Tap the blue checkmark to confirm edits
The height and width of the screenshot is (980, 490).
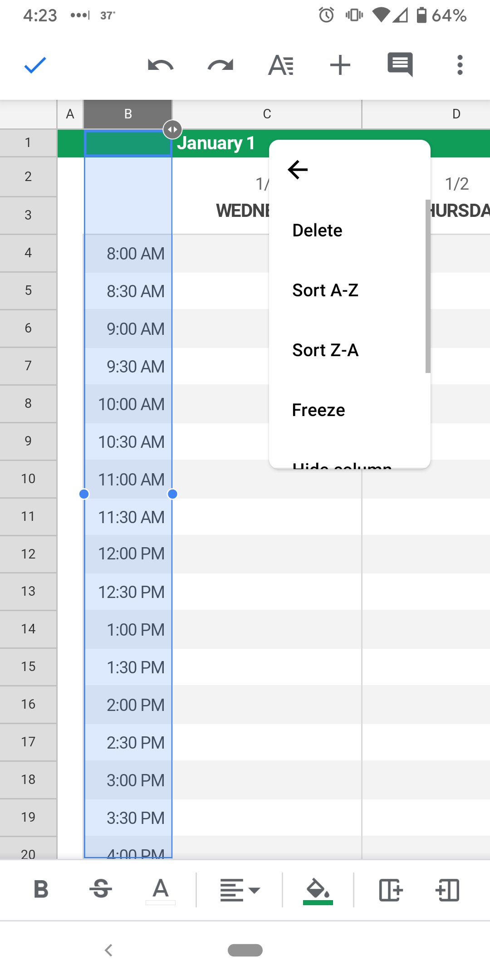35,65
